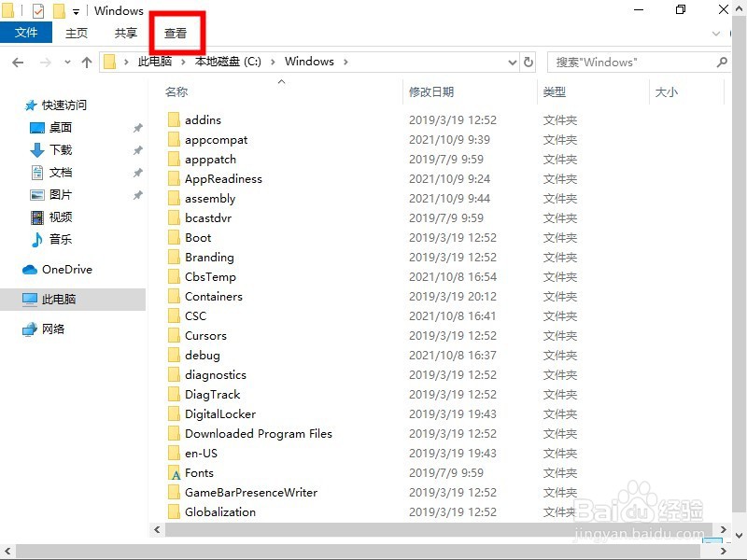Select OneDrive in navigation pane
Screen dimensions: 747x560
(x=66, y=270)
